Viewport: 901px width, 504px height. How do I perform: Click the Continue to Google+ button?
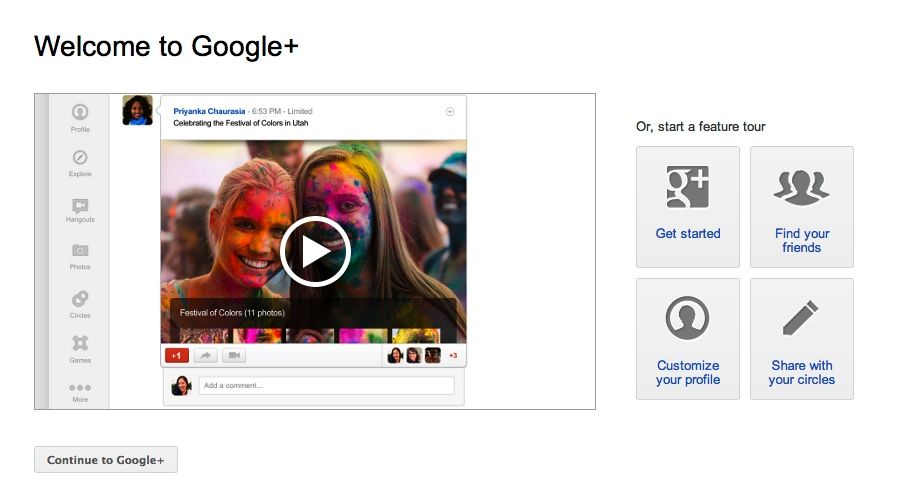coord(106,460)
